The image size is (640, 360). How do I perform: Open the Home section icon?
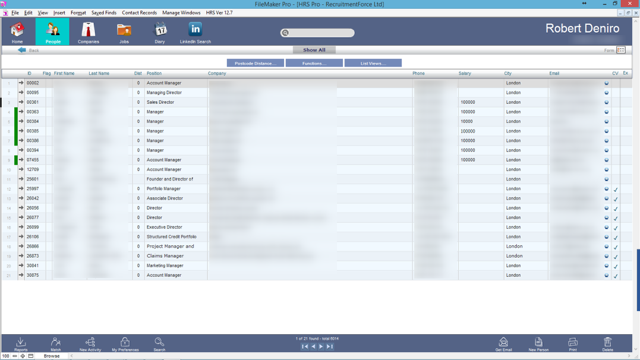pyautogui.click(x=17, y=30)
